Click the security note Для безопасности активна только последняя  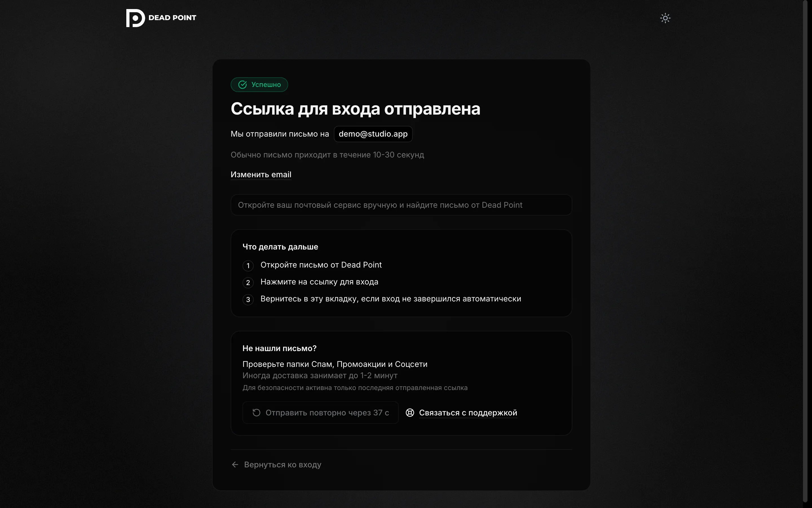point(355,388)
